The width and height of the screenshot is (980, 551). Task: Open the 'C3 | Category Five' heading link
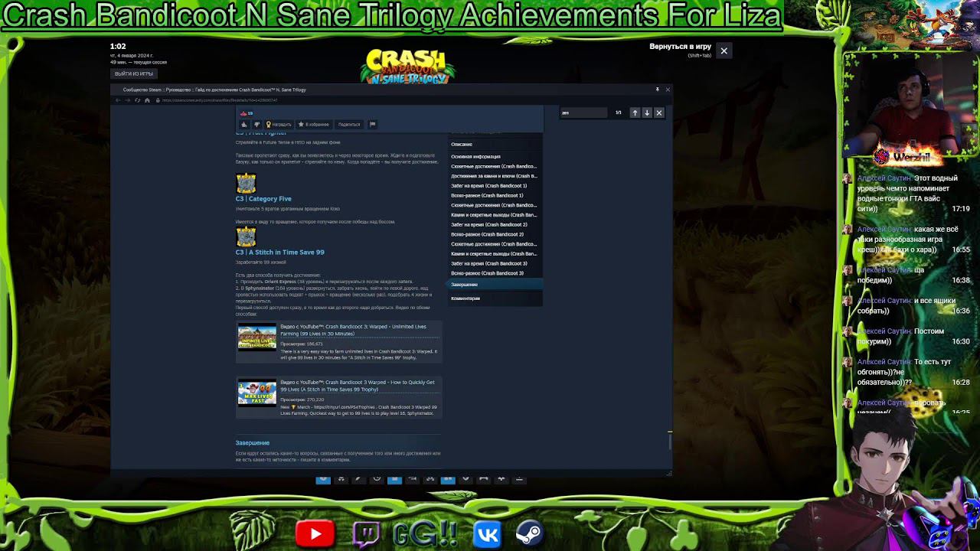[263, 199]
